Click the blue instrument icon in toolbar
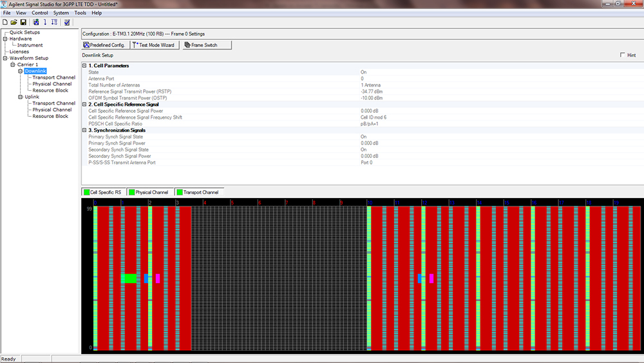Screen dimensions: 644x363 click(36, 23)
